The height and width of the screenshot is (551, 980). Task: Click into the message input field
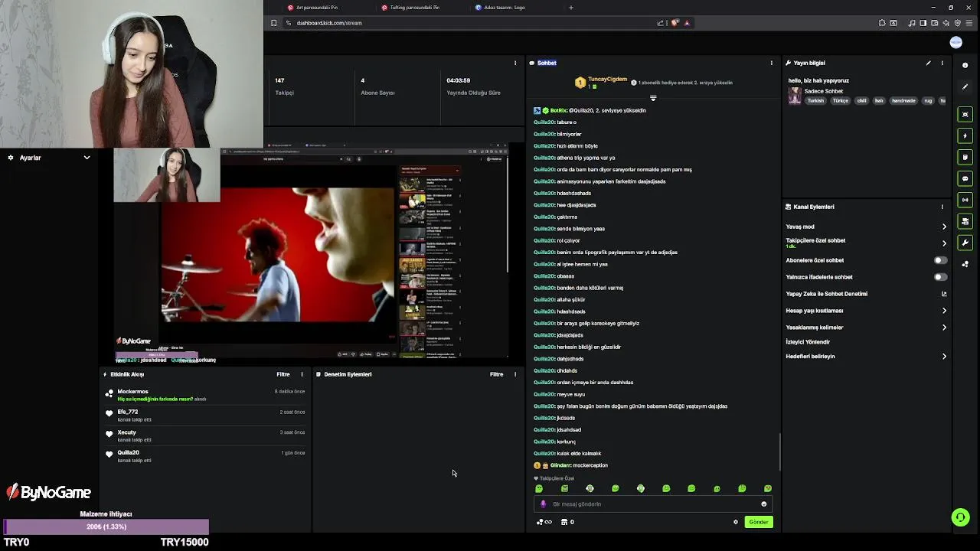point(653,504)
